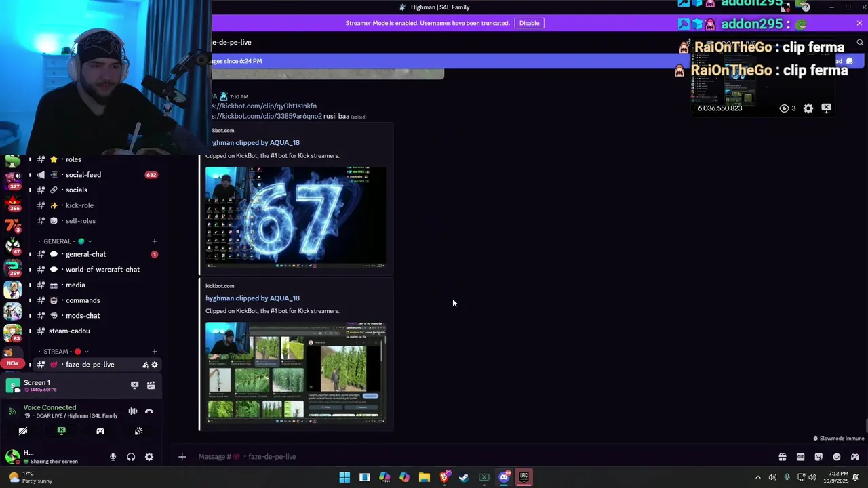Select the social-feed channel
This screenshot has height=488, width=868.
coord(83,175)
